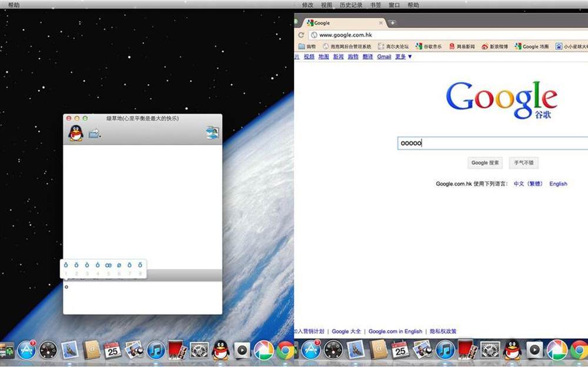Open the 谷歌音乐 bookmark
The image size is (588, 367).
429,46
